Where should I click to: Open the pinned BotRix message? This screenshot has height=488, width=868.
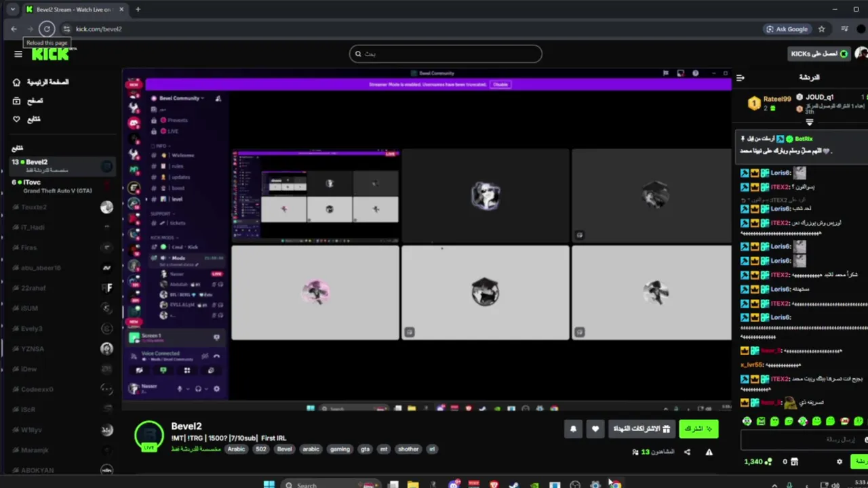tap(800, 145)
